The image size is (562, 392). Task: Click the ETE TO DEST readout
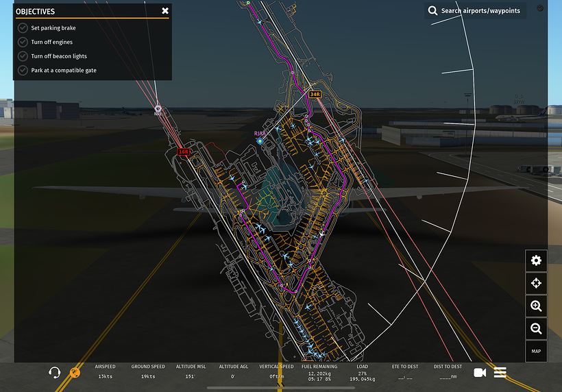coord(405,371)
